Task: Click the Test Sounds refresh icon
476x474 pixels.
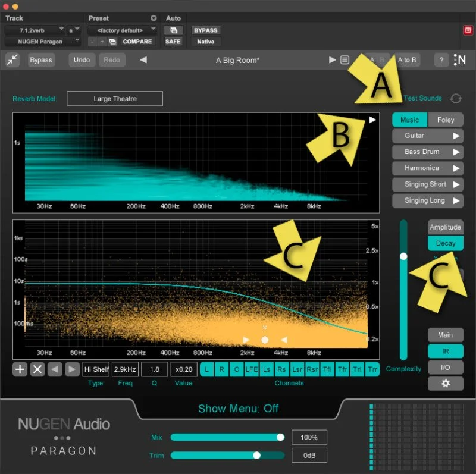Action: 456,98
